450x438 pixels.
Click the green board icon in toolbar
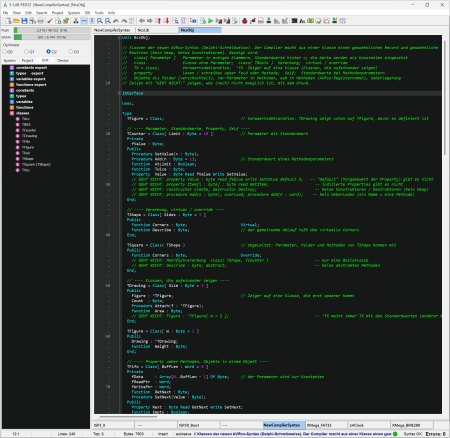(x=310, y=21)
